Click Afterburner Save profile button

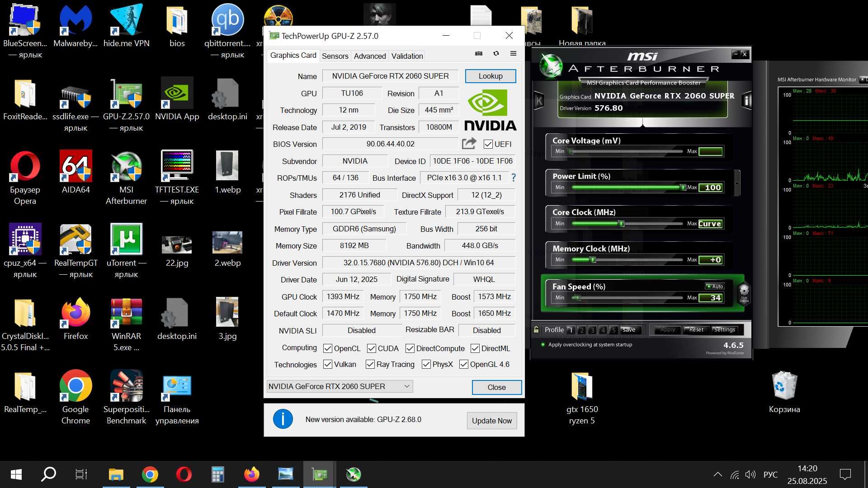pyautogui.click(x=629, y=330)
